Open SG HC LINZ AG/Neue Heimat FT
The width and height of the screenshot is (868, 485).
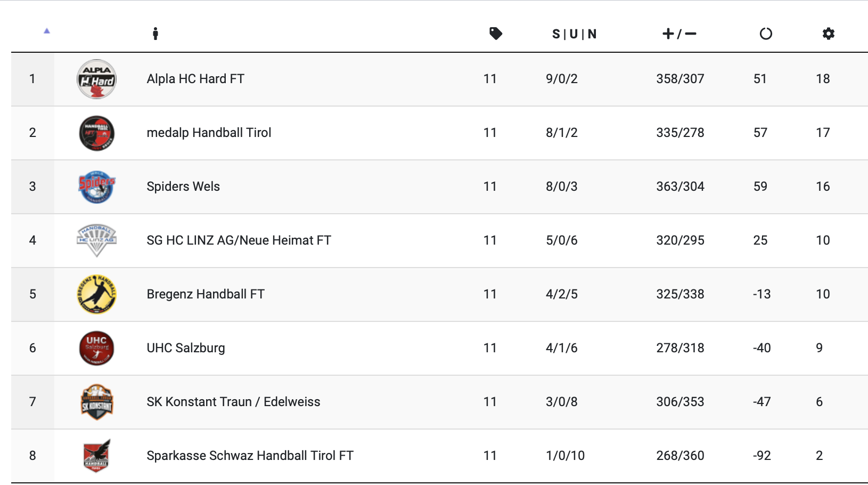click(x=239, y=240)
